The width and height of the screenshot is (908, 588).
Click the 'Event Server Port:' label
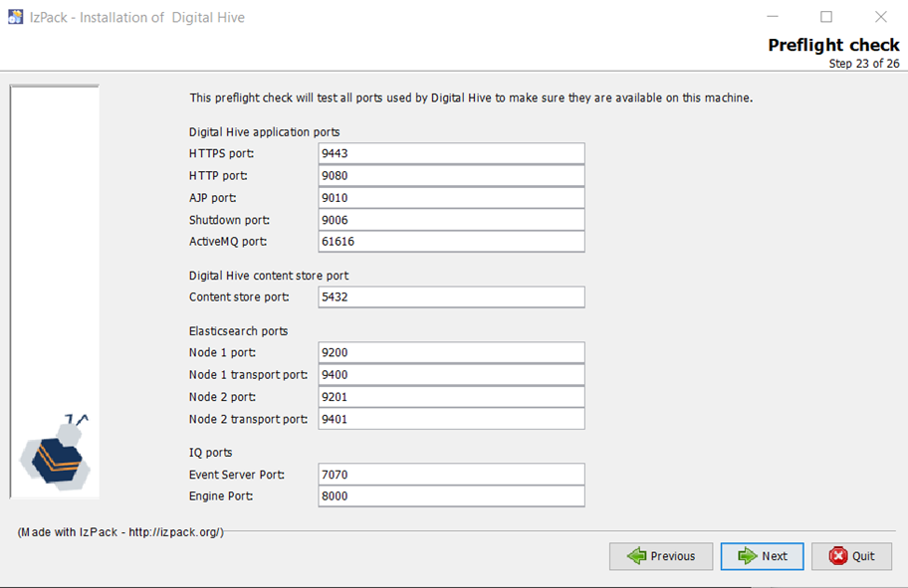[236, 475]
